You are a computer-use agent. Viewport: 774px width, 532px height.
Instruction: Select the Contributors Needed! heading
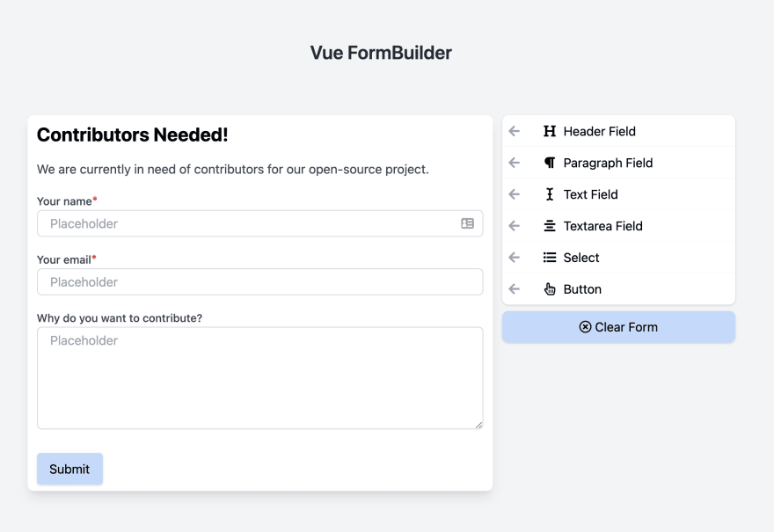[x=132, y=135]
